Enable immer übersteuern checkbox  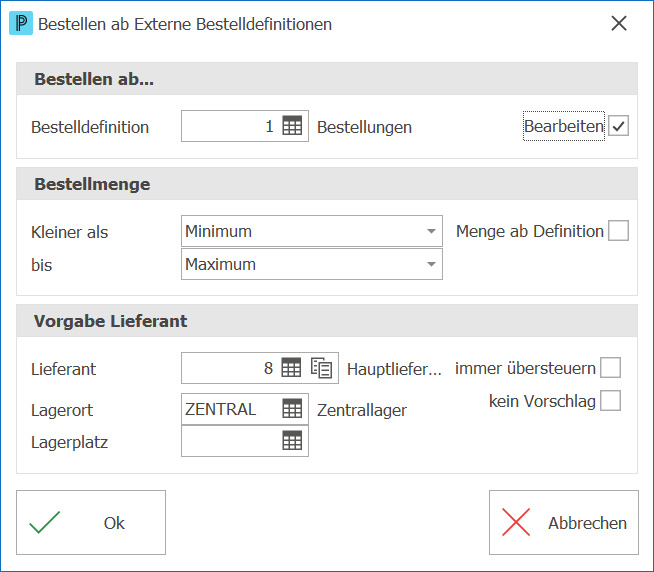tap(611, 368)
